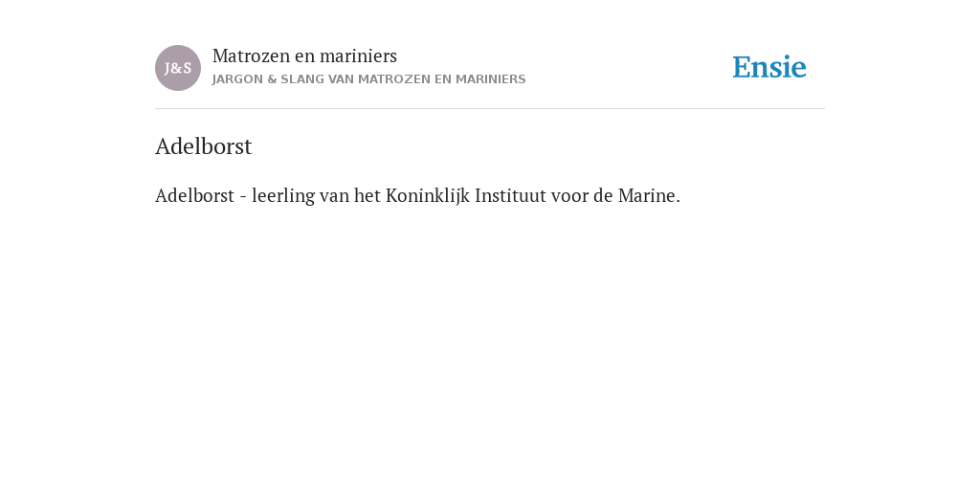Click the round J&S avatar icon
The image size is (980, 490).
(177, 68)
